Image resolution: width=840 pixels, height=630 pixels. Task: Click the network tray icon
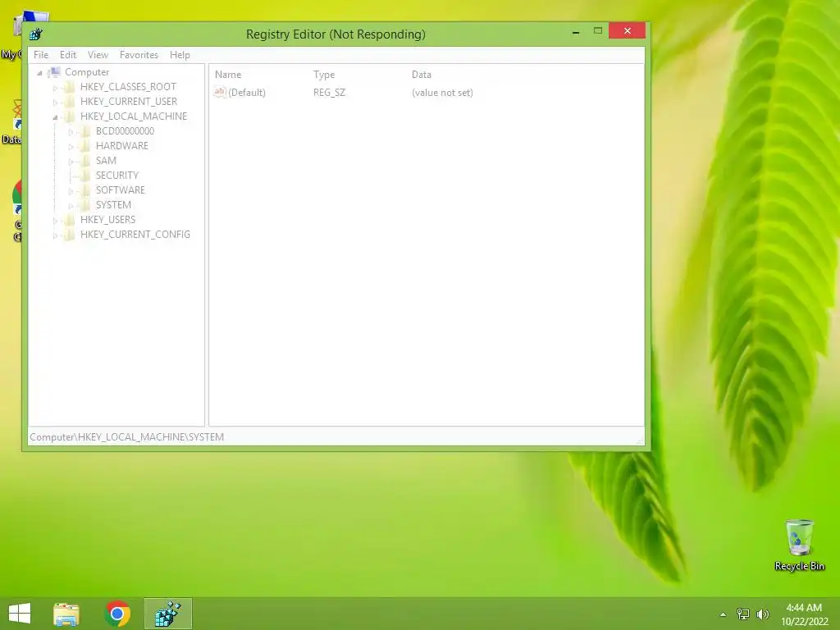coord(742,614)
